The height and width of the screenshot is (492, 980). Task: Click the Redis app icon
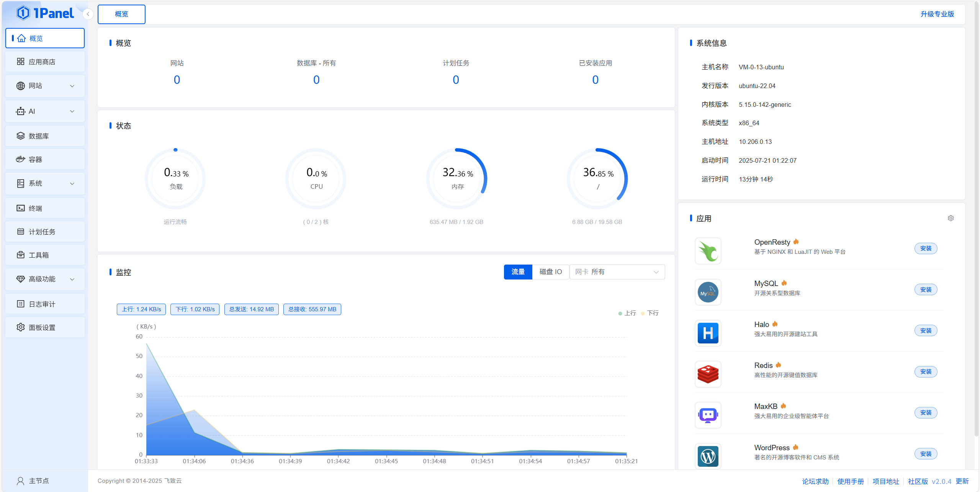click(708, 374)
